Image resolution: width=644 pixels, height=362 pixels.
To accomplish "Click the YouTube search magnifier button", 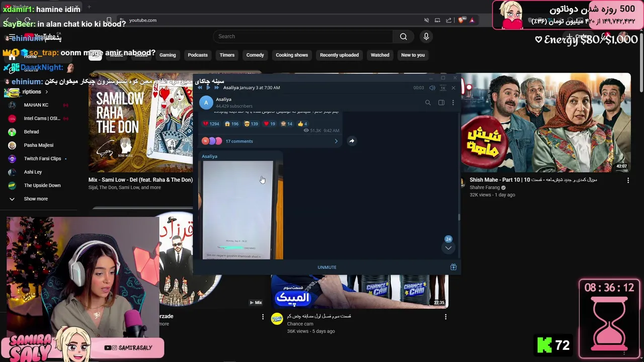I will [x=404, y=36].
